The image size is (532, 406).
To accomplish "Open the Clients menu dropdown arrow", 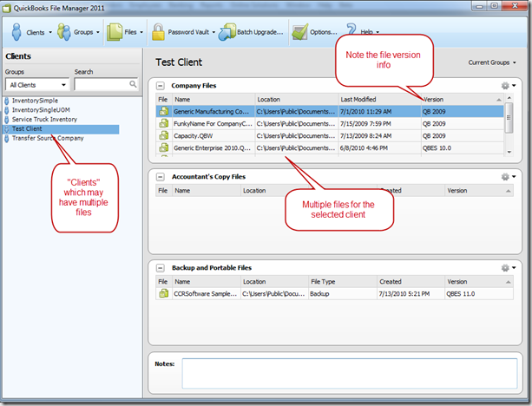I will (x=50, y=33).
